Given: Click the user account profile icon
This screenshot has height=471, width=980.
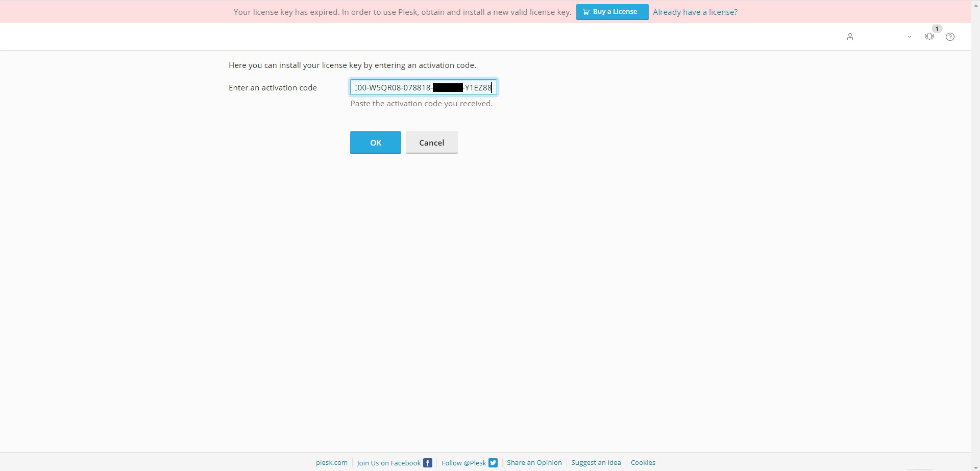Looking at the screenshot, I should [850, 37].
